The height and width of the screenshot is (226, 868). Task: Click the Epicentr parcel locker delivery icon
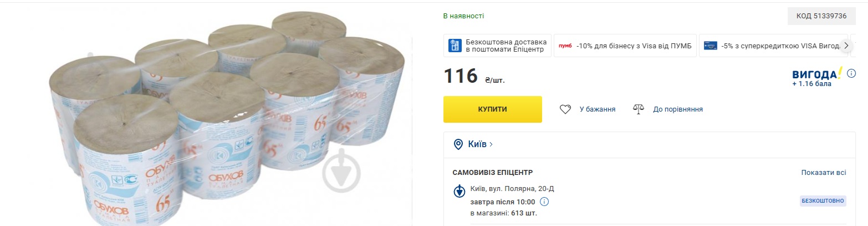455,46
